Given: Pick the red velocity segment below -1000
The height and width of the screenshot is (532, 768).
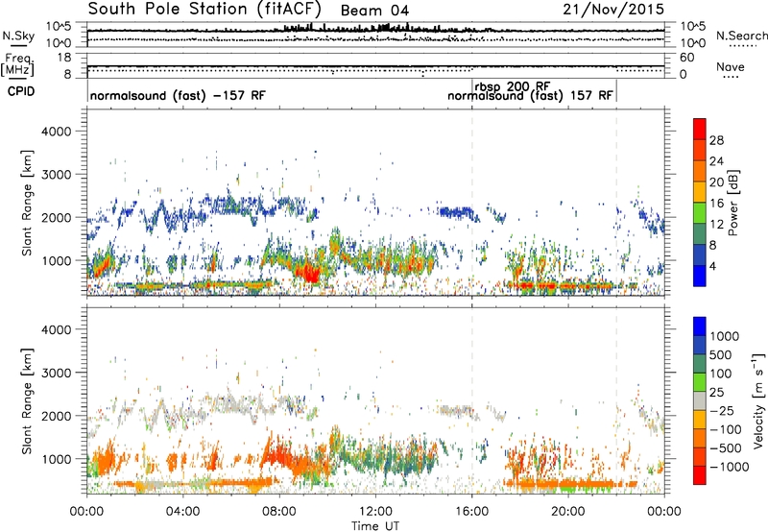Looking at the screenshot, I should click(x=700, y=475).
